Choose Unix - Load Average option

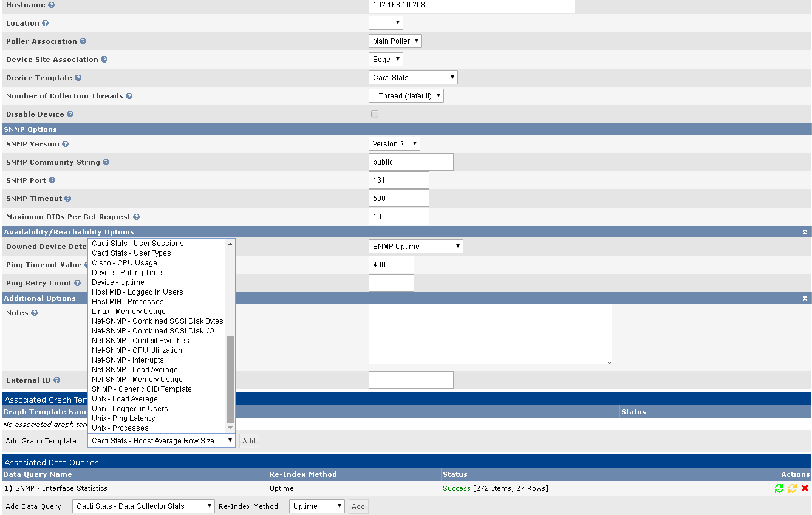pyautogui.click(x=157, y=399)
